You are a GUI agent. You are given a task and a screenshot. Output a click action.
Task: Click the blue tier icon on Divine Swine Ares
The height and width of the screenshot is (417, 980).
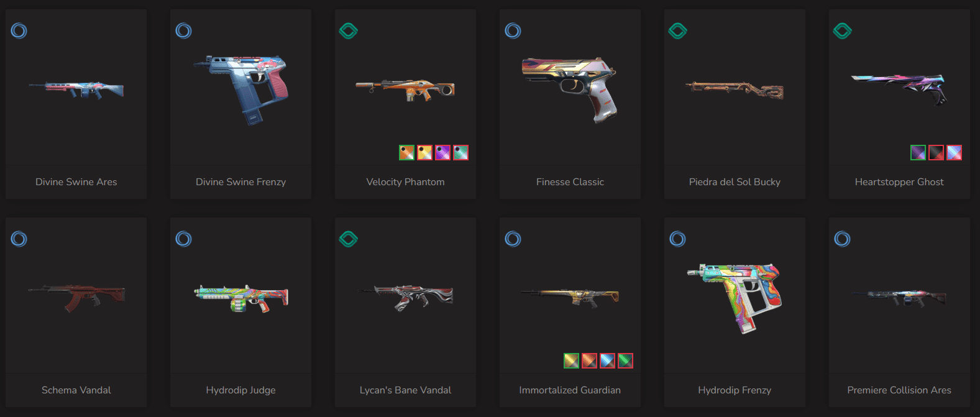click(x=19, y=30)
